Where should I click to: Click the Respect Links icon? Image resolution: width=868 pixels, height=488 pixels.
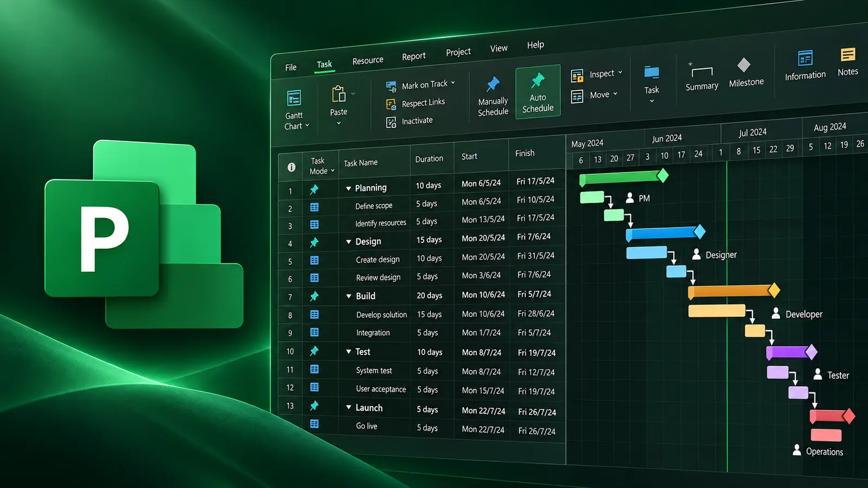tap(391, 104)
